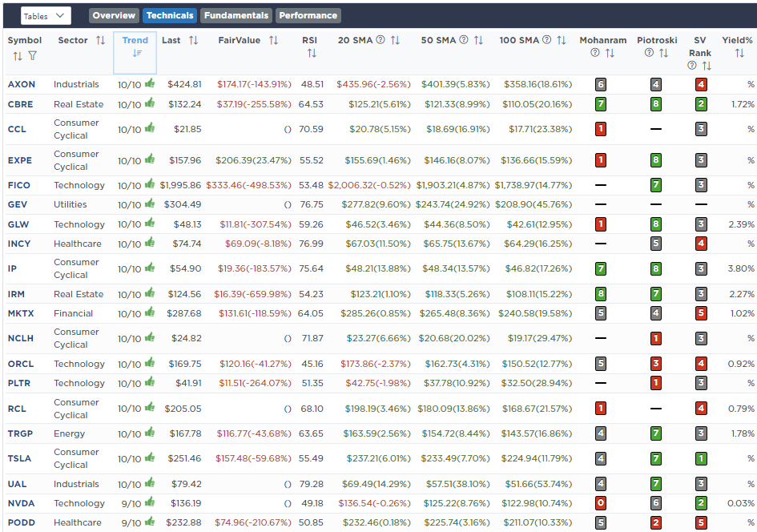The image size is (757, 532).
Task: Toggle the Trend column sort
Action: (135, 53)
